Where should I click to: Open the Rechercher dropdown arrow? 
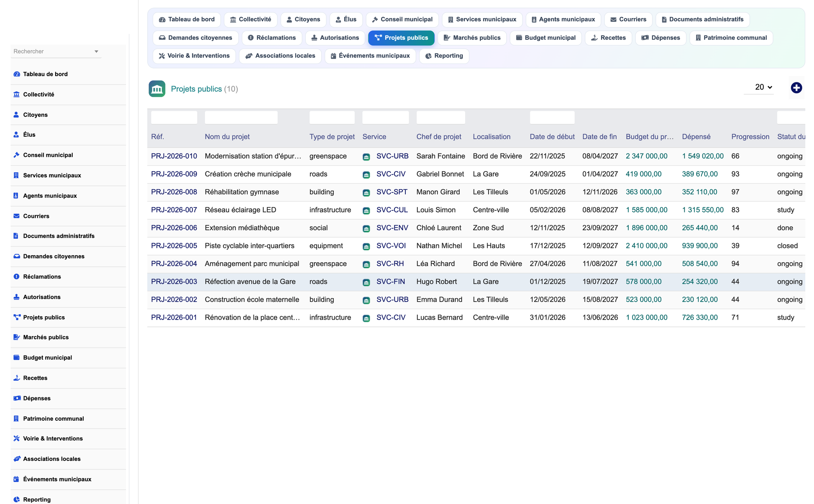tap(96, 51)
